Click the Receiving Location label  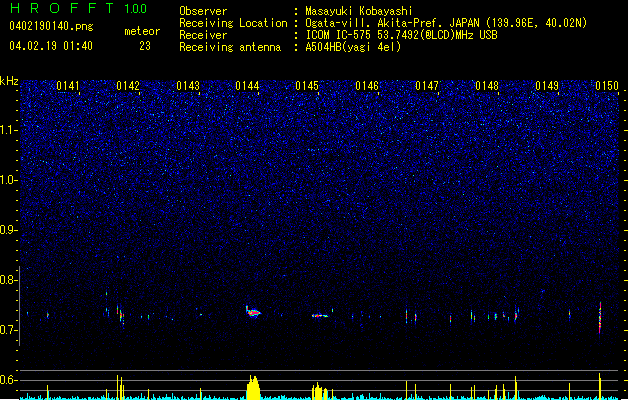233,23
